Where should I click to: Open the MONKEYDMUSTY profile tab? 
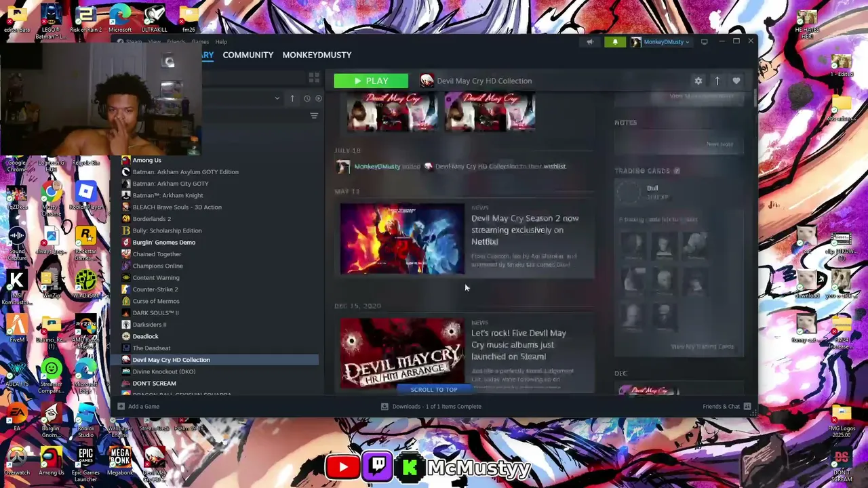pyautogui.click(x=317, y=55)
